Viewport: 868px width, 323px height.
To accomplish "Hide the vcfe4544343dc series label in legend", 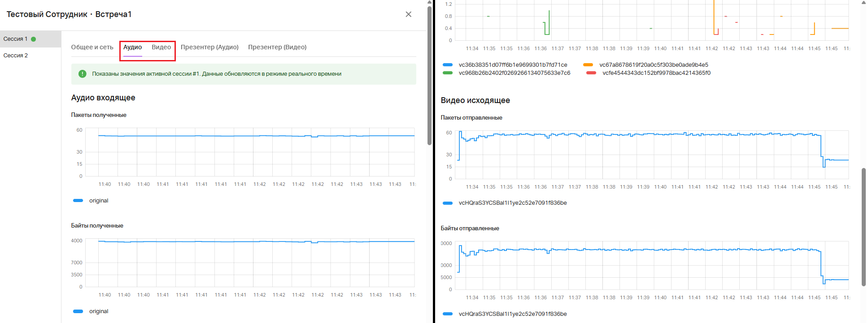I will click(x=656, y=73).
